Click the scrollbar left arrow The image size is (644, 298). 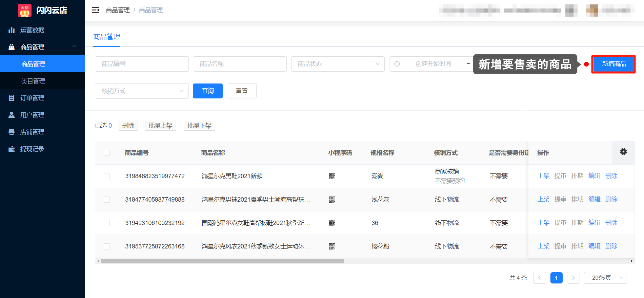point(98,261)
